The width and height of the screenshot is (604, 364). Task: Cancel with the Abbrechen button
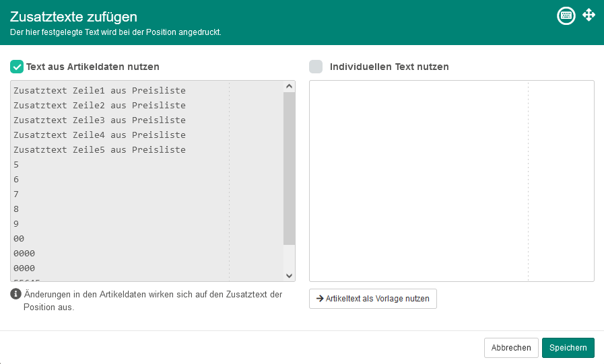(511, 348)
